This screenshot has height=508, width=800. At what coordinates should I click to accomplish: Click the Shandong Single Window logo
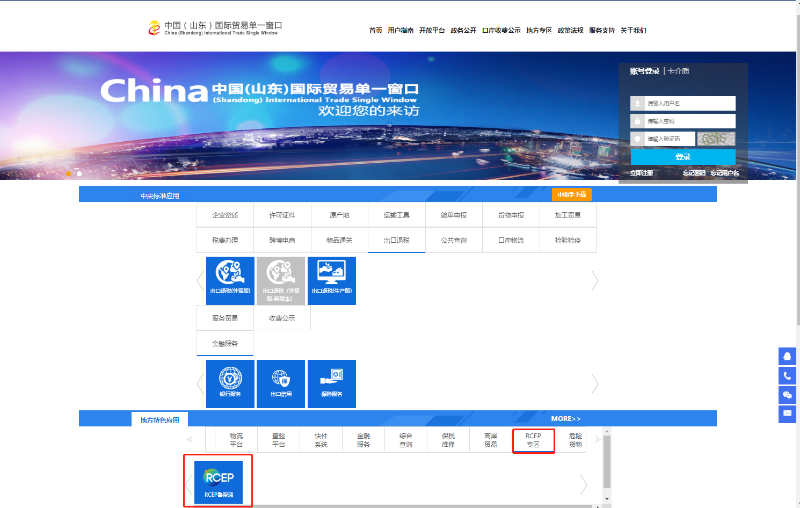point(215,28)
